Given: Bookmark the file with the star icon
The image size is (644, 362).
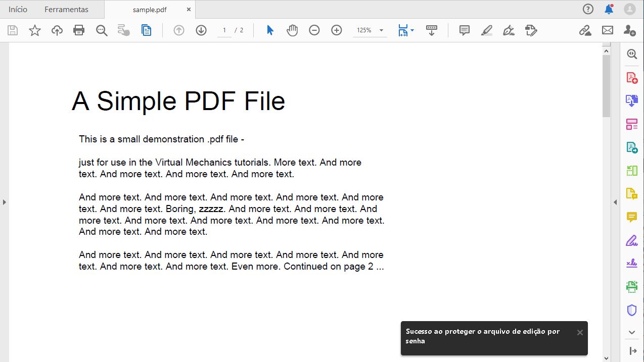Looking at the screenshot, I should (x=35, y=30).
